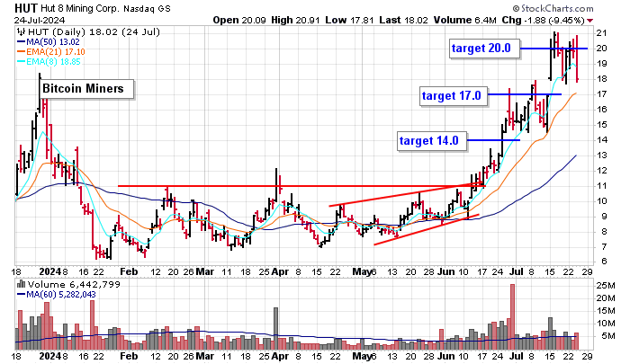The width and height of the screenshot is (630, 364).
Task: Click the Volume 6.4M header value
Action: [x=465, y=20]
